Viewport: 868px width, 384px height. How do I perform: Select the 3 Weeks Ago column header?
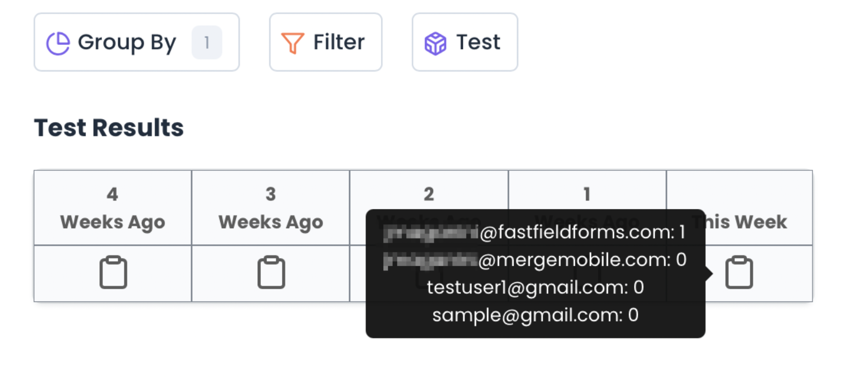click(x=271, y=208)
